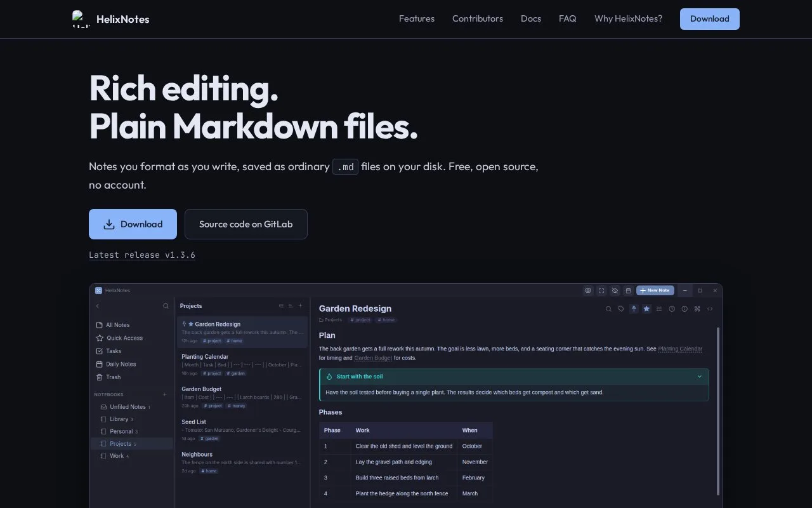This screenshot has width=812, height=508.
Task: Click the Phase column header in the table
Action: [335, 431]
